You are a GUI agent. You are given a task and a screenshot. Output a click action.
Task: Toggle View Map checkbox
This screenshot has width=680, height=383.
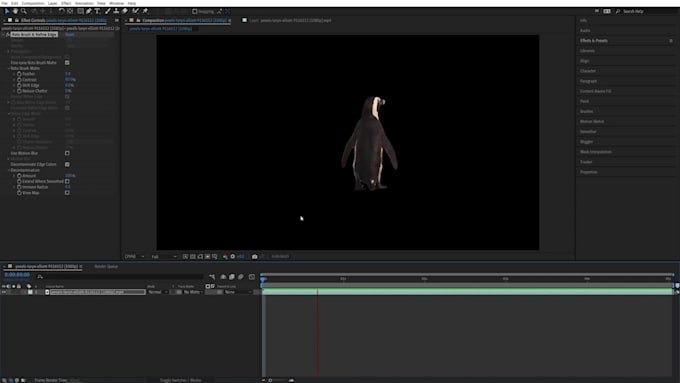point(67,193)
